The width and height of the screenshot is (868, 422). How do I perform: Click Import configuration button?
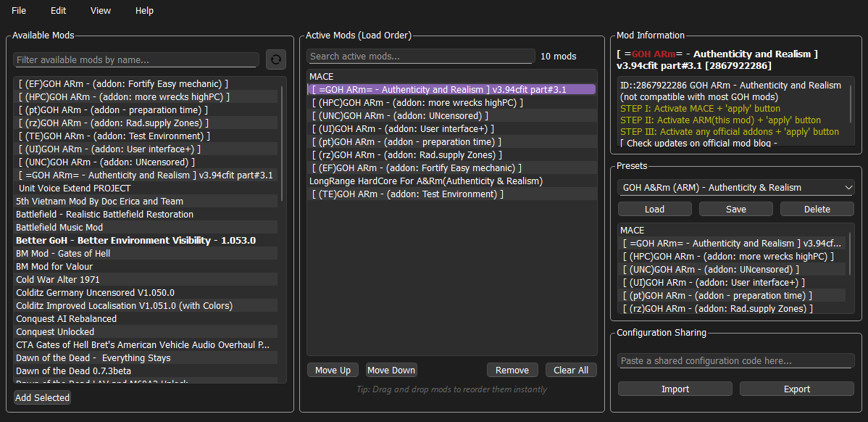click(x=675, y=389)
